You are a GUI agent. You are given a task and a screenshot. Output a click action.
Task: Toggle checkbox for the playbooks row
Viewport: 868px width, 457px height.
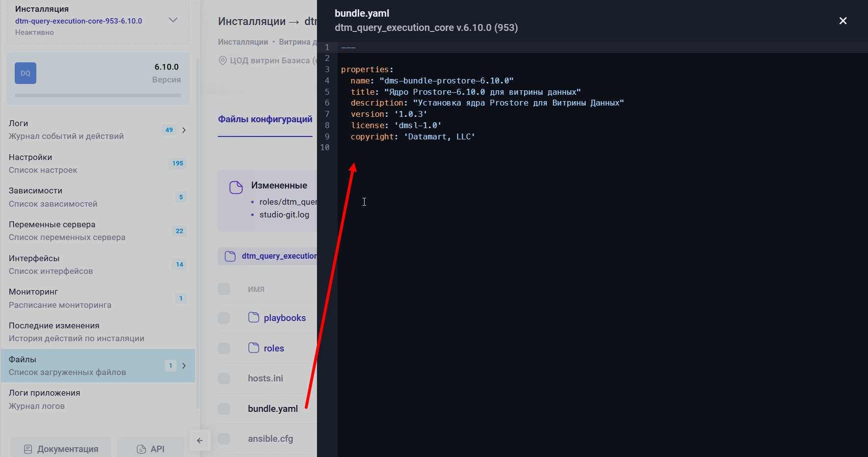click(224, 318)
